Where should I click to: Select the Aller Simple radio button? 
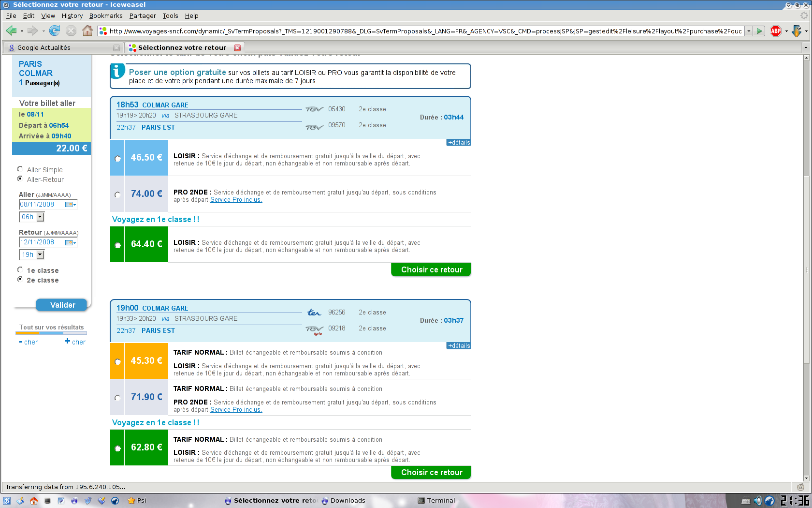point(20,169)
